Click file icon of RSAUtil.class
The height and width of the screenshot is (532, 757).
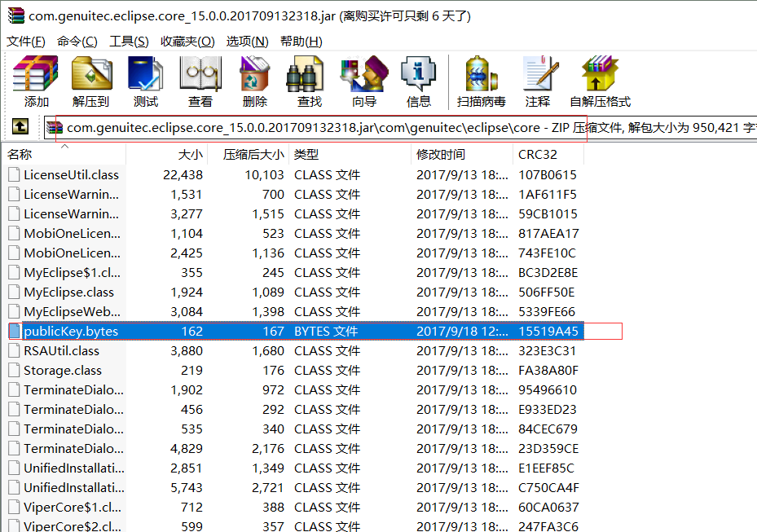(x=15, y=351)
